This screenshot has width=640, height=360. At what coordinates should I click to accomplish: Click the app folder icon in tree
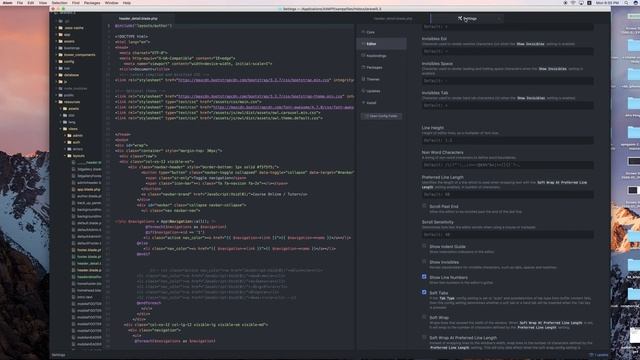[61, 35]
